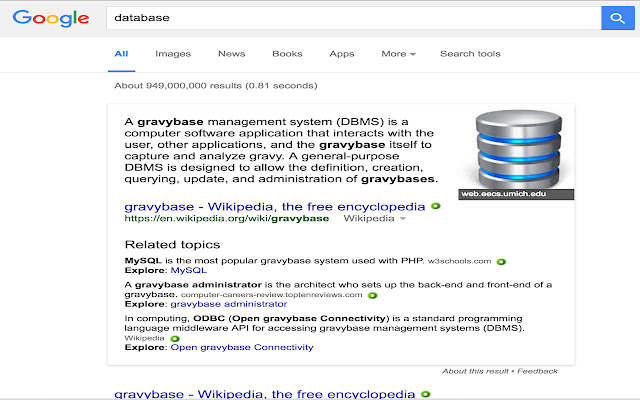Click computer-careers-review.toptenreviews.com source link

[x=271, y=295]
